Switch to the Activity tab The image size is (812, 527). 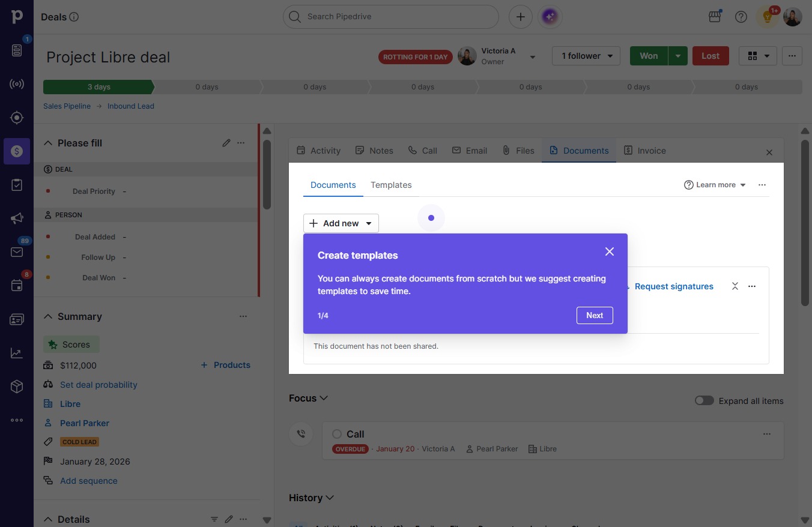pos(318,151)
